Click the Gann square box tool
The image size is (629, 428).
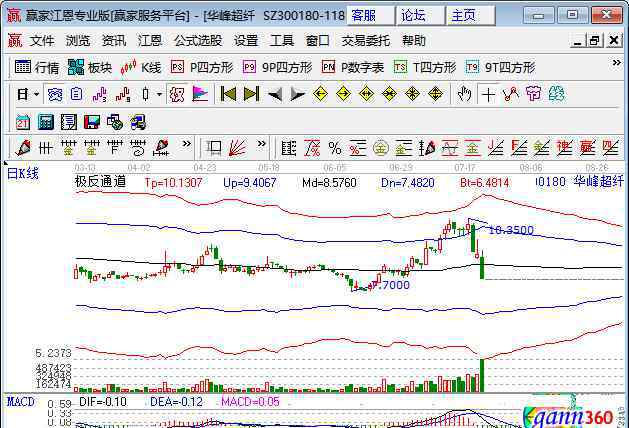(214, 148)
